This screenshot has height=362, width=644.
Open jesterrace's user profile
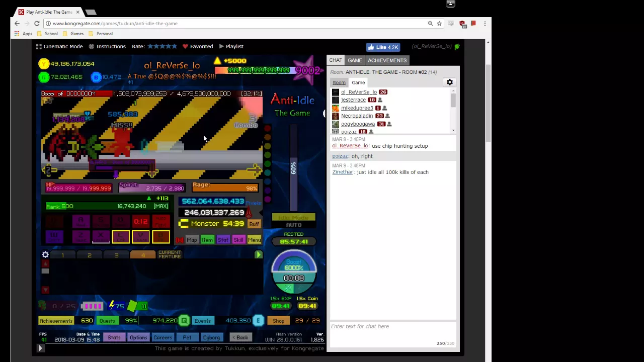(x=353, y=100)
